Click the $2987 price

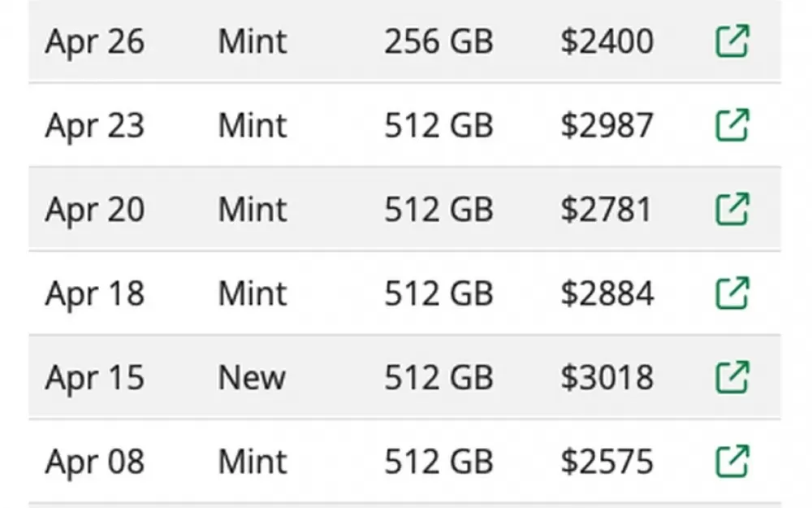[x=607, y=125]
